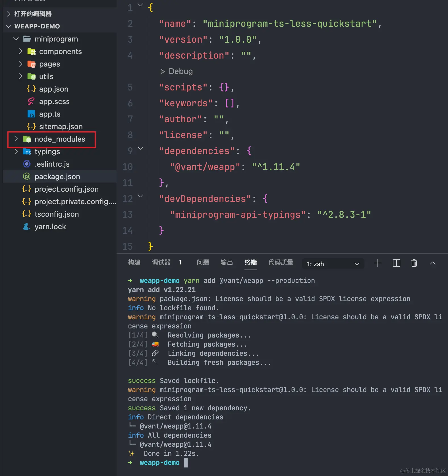This screenshot has width=448, height=476.
Task: Click the typings folder icon
Action: (27, 152)
